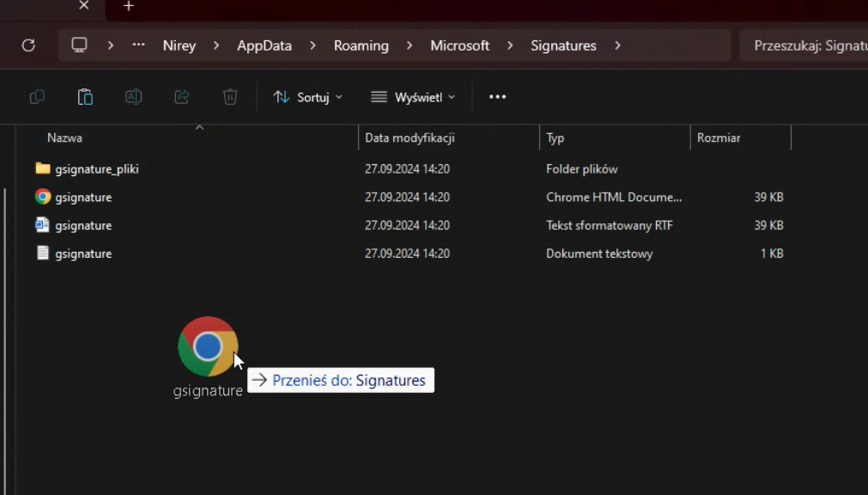Open the toolbar three-dots more options
This screenshot has width=868, height=495.
(498, 97)
